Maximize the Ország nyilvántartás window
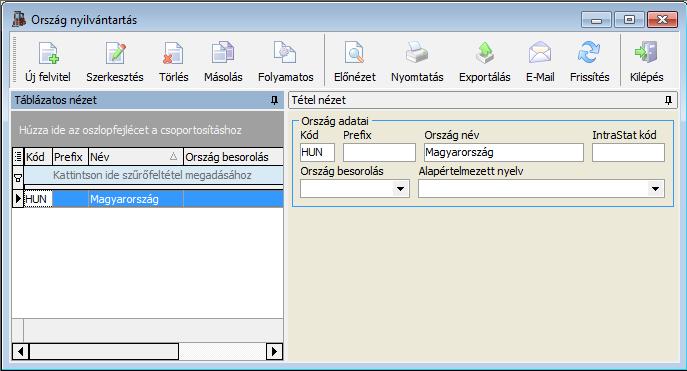This screenshot has height=371, width=687. [629, 20]
